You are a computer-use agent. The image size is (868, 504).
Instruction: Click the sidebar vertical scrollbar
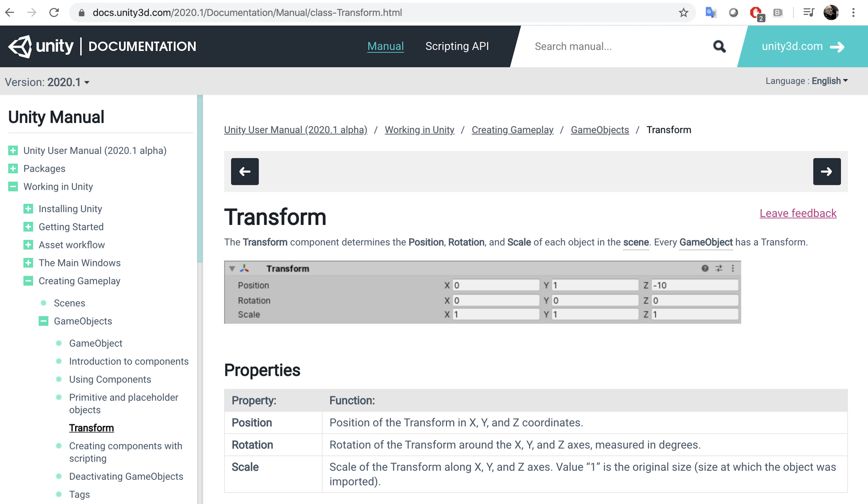click(x=200, y=179)
